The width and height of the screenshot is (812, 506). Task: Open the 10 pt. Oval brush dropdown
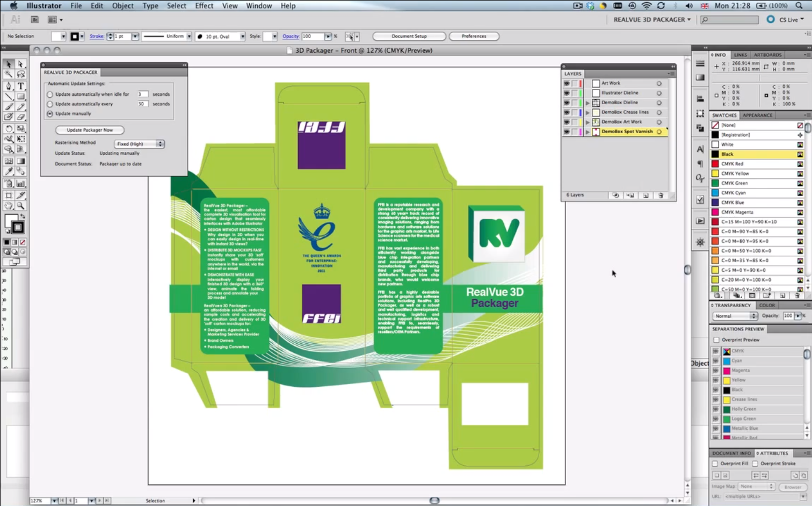[243, 37]
